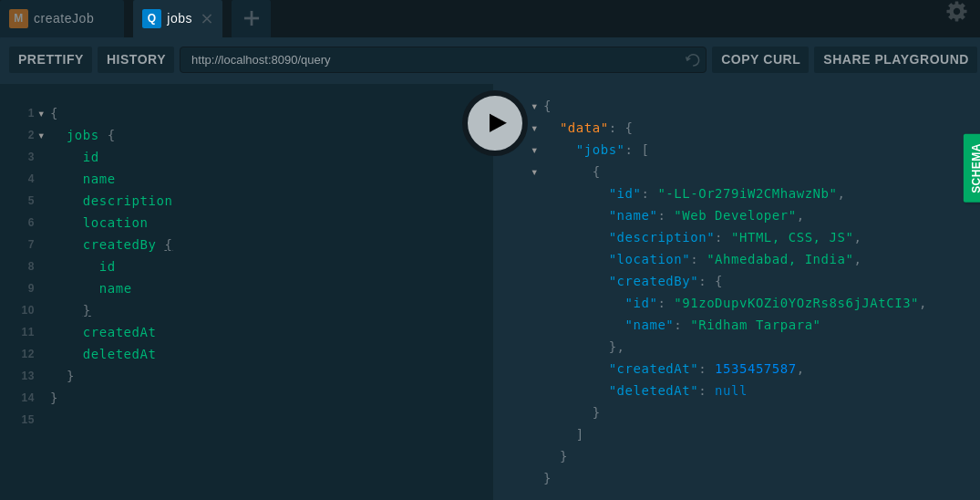Add a new tab with the plus icon
The image size is (980, 500).
pos(251,18)
